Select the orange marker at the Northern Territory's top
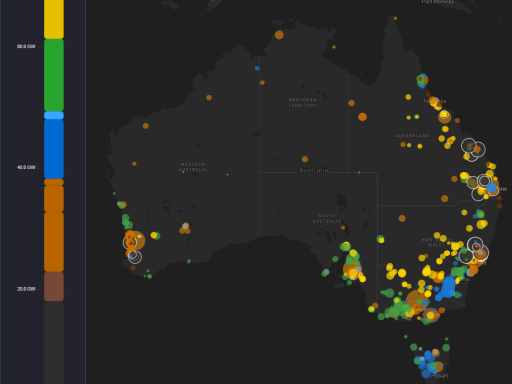512x384 pixels. pyautogui.click(x=279, y=35)
